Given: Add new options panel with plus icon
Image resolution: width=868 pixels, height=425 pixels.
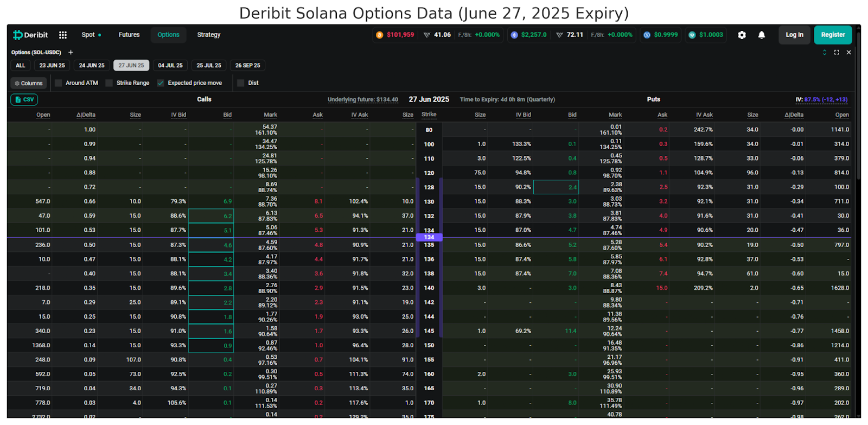Looking at the screenshot, I should pos(71,52).
